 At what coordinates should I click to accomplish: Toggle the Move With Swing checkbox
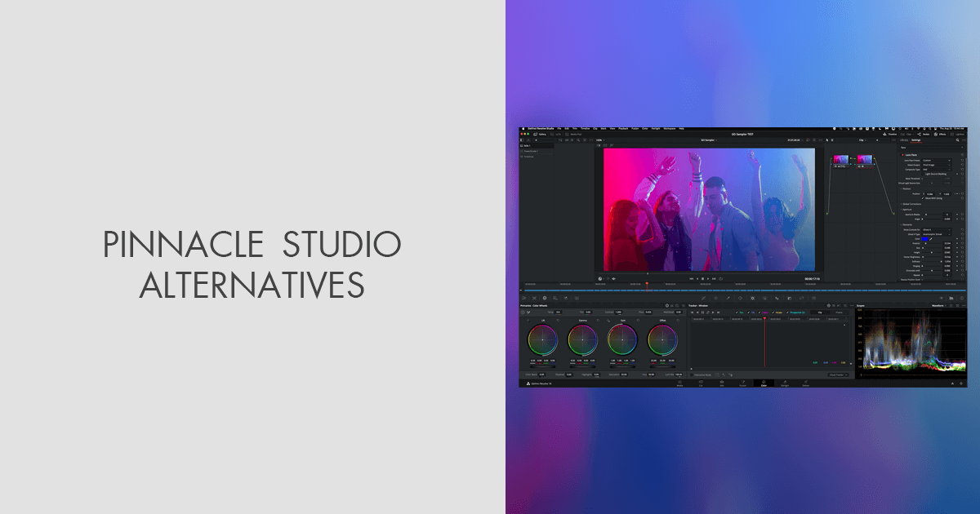(923, 198)
